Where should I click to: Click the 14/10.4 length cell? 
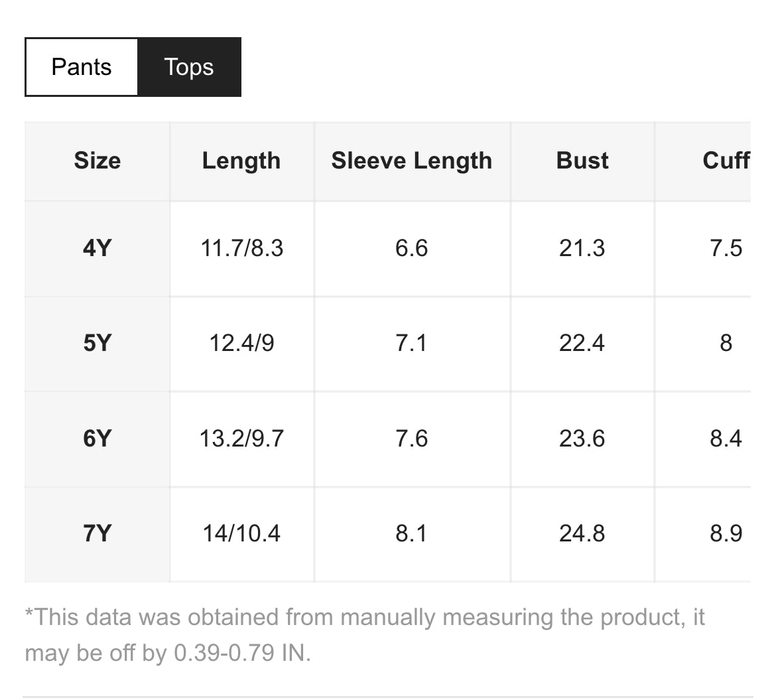pyautogui.click(x=241, y=533)
